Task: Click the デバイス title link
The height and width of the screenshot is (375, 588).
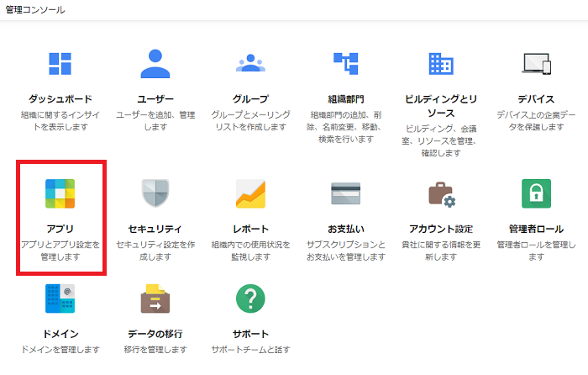Action: (536, 99)
